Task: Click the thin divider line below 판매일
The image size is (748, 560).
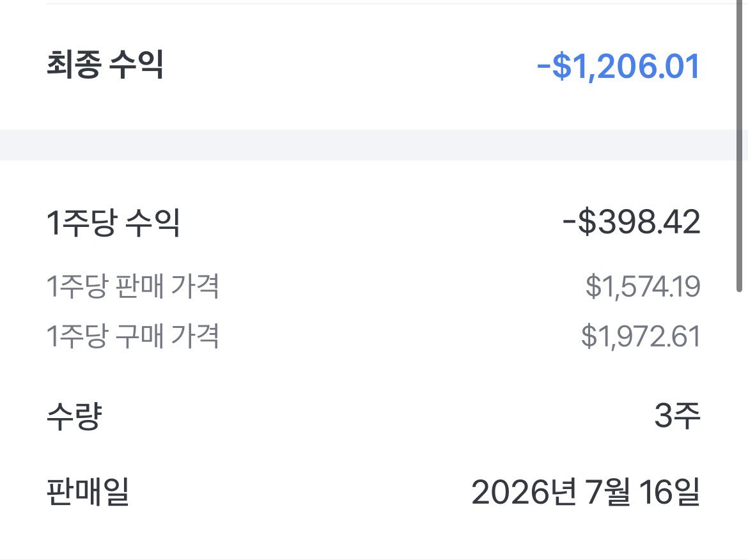Action: (374, 559)
